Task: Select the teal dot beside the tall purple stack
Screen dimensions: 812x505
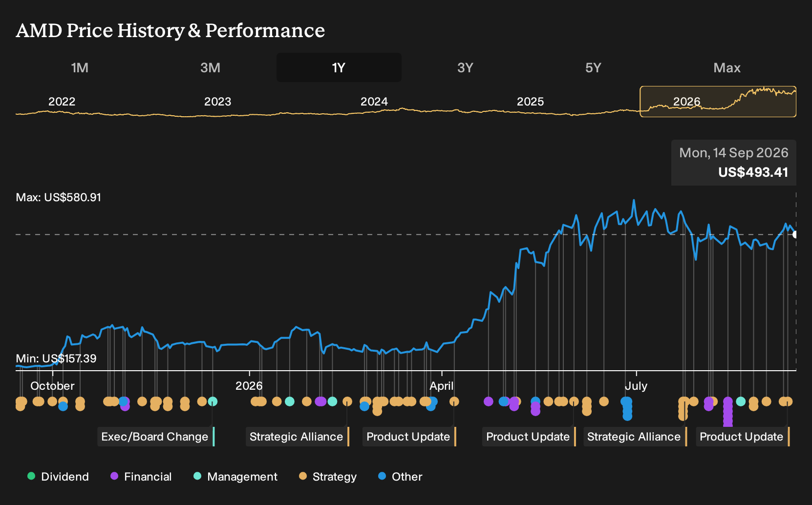Action: [741, 401]
